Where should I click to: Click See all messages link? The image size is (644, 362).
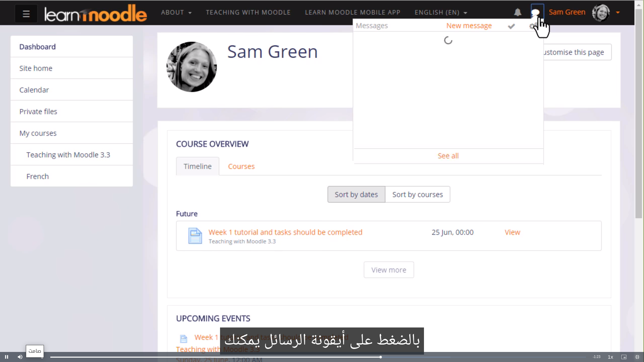[x=448, y=156]
